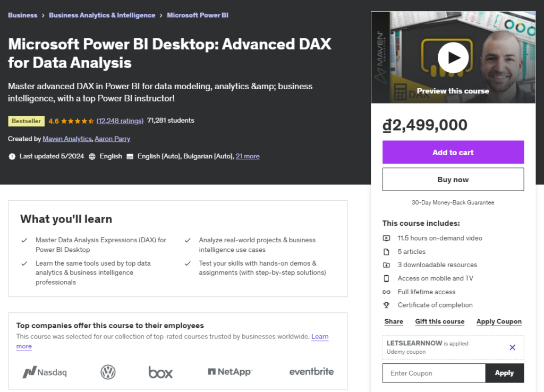The width and height of the screenshot is (544, 392).
Task: Go to Business Analytics & Intelligence breadcrumb
Action: [x=102, y=15]
